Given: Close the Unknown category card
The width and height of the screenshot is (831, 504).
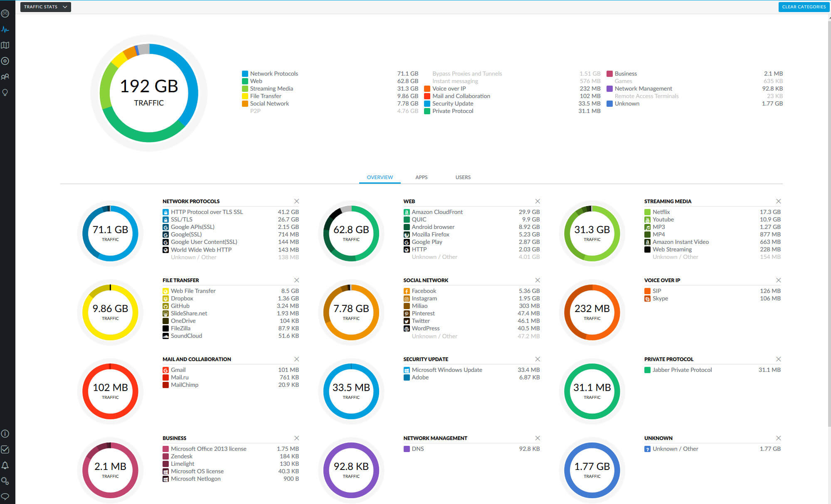Looking at the screenshot, I should pyautogui.click(x=778, y=438).
